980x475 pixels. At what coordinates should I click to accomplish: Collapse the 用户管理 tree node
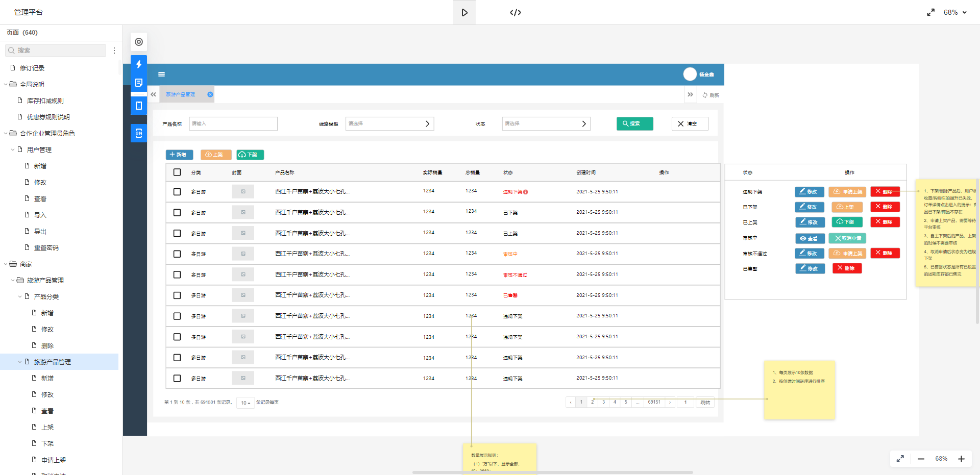pyautogui.click(x=13, y=150)
